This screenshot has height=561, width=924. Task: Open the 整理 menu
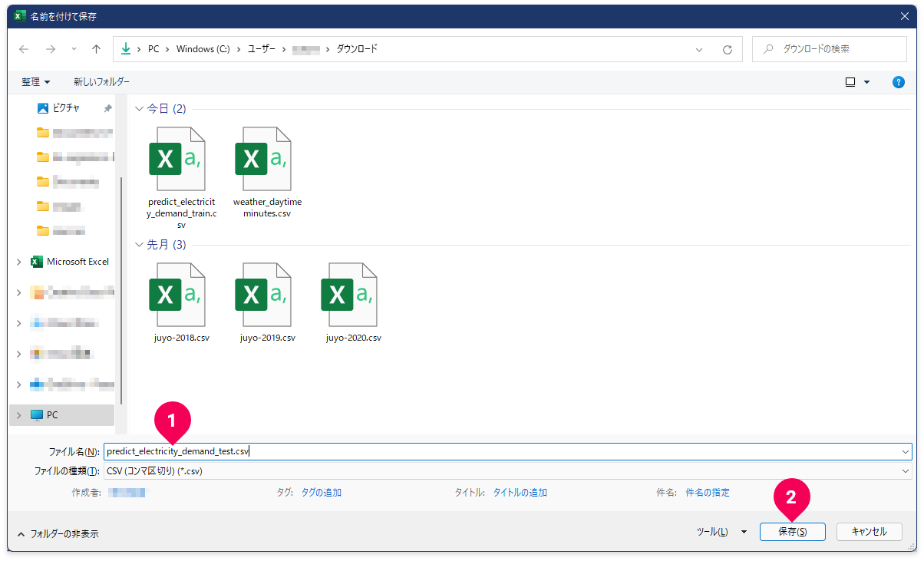[x=35, y=82]
